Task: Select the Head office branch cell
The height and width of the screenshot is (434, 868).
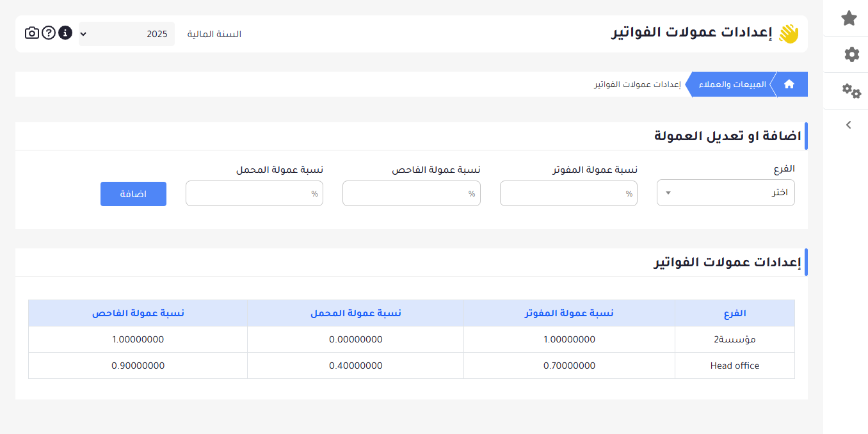Action: click(735, 366)
